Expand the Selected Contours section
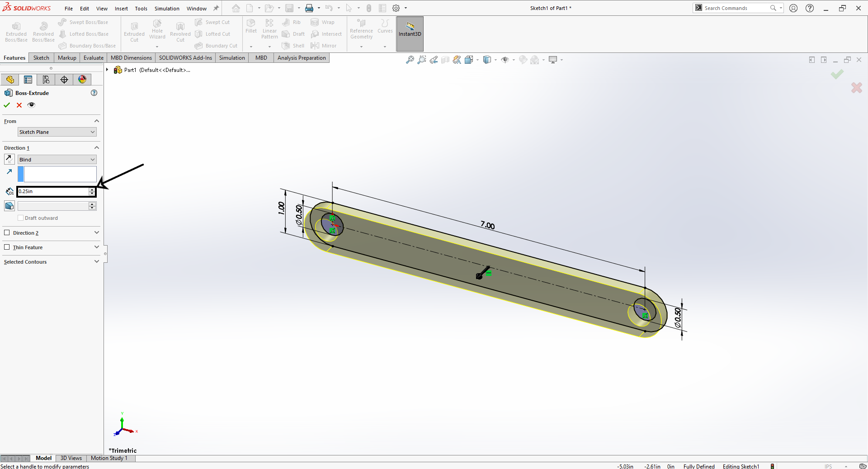This screenshot has height=469, width=868. [x=96, y=261]
